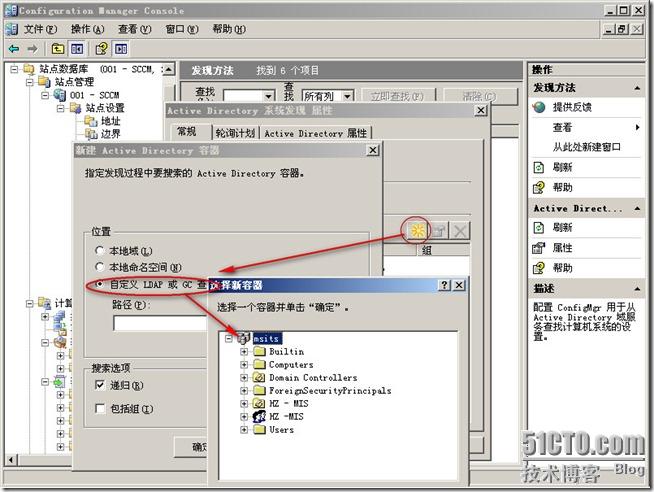654x492 pixels.
Task: Click the ? help button in 选择新容器 dialog
Action: [x=444, y=285]
